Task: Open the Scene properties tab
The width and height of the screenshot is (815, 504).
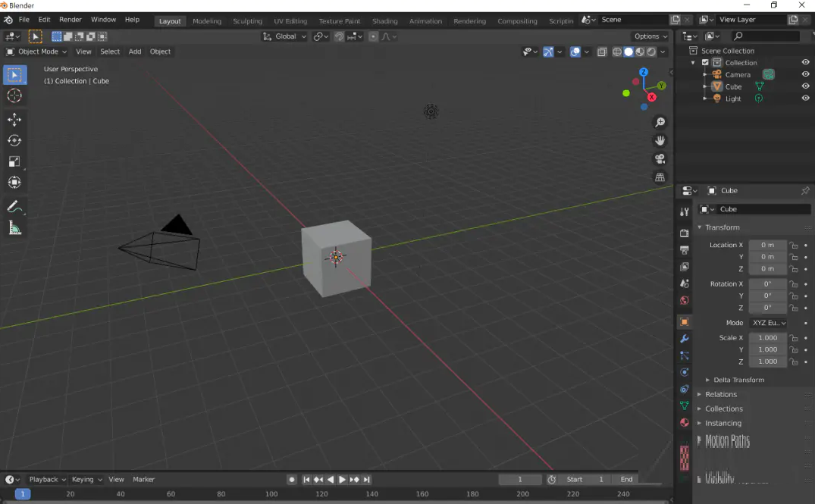Action: (x=685, y=283)
